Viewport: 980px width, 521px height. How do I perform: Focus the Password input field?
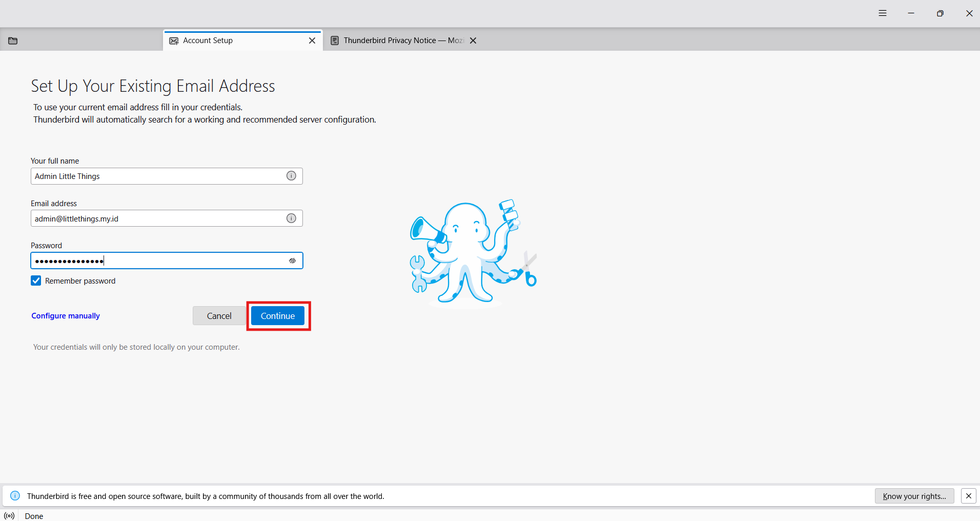[167, 260]
